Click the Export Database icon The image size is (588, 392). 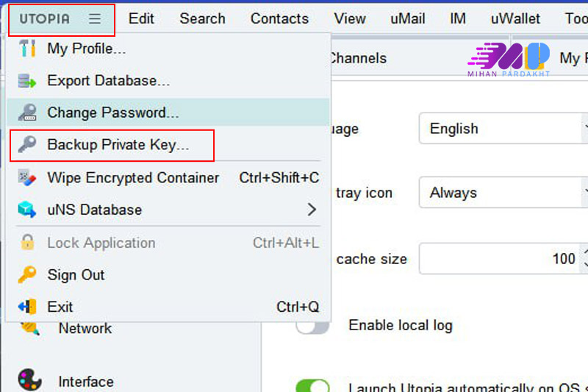click(x=27, y=81)
